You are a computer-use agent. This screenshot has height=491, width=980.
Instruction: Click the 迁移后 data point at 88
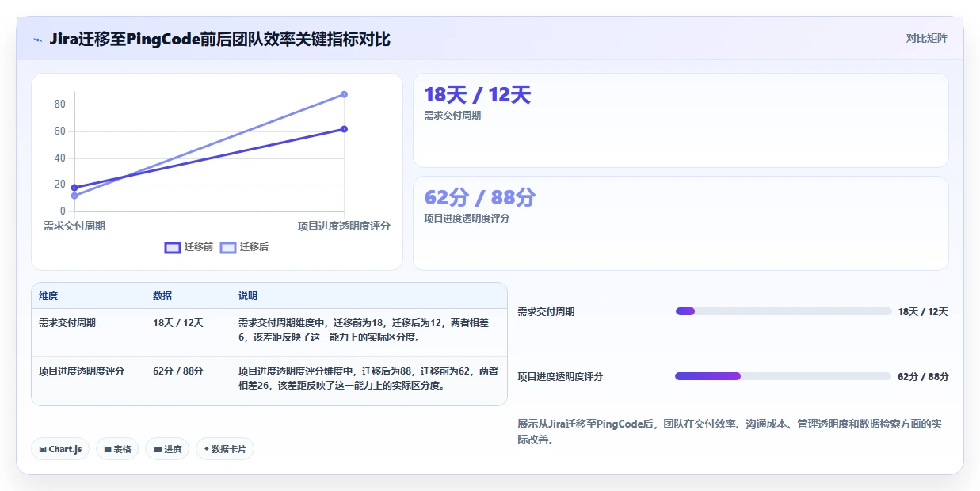pos(344,94)
